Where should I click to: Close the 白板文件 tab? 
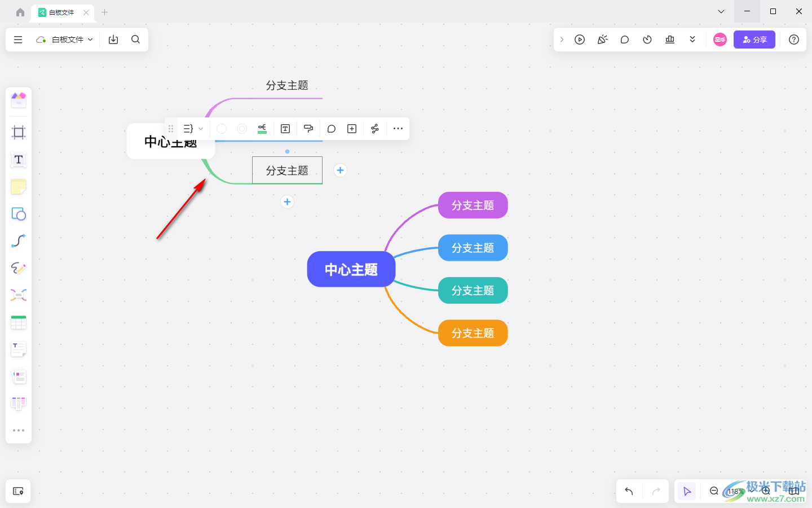click(86, 12)
